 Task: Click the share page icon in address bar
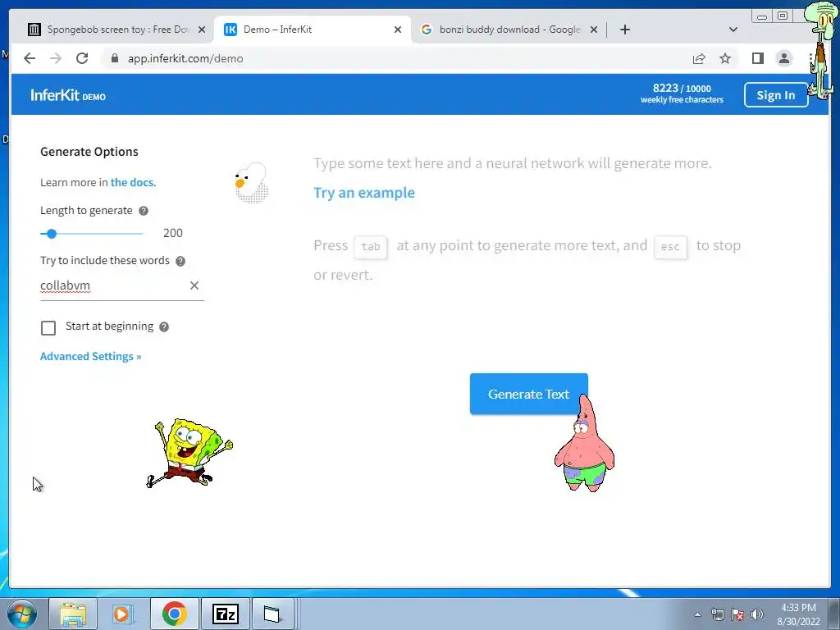[x=699, y=58]
